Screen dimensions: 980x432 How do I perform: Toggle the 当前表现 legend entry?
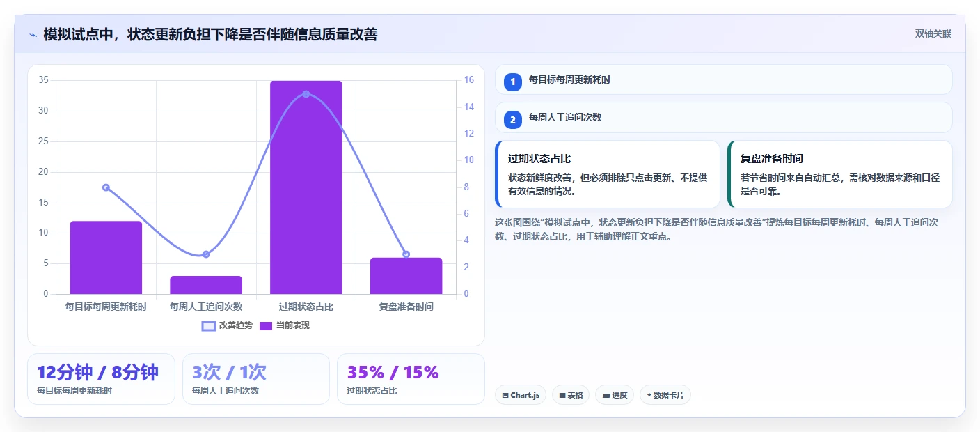[x=285, y=325]
